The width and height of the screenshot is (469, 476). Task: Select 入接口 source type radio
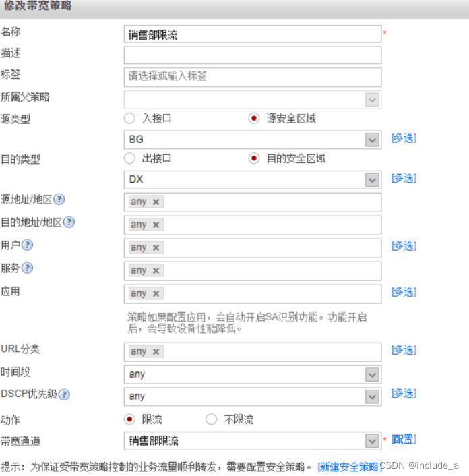tap(129, 119)
